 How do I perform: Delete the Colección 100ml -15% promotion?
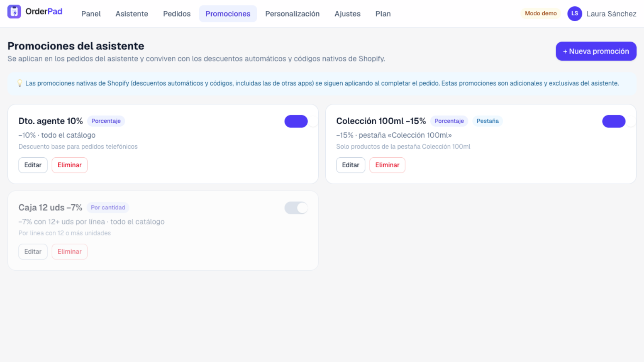387,165
